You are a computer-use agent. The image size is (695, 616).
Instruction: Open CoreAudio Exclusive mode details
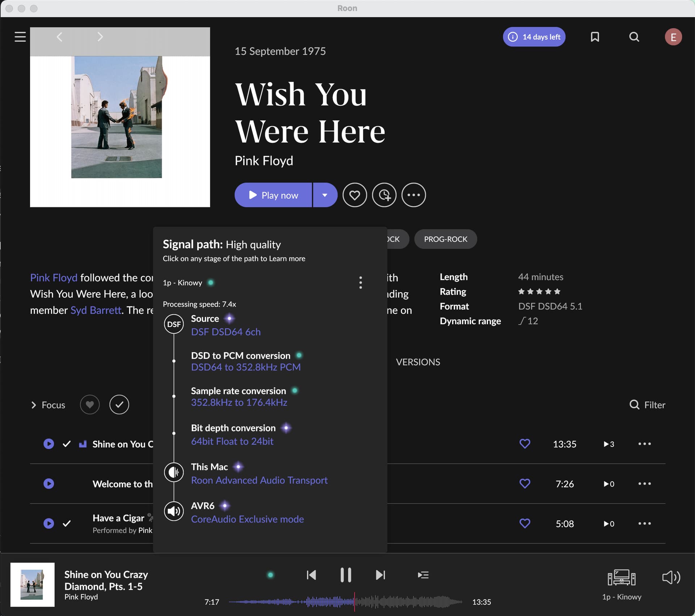(x=247, y=519)
